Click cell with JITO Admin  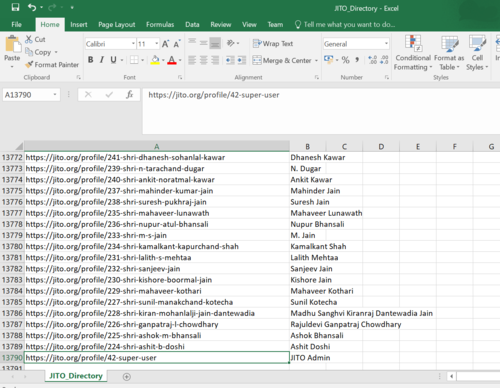click(x=308, y=358)
